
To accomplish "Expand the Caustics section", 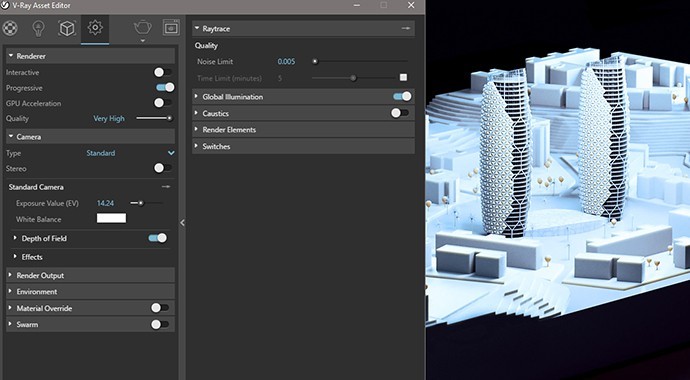I will click(197, 113).
